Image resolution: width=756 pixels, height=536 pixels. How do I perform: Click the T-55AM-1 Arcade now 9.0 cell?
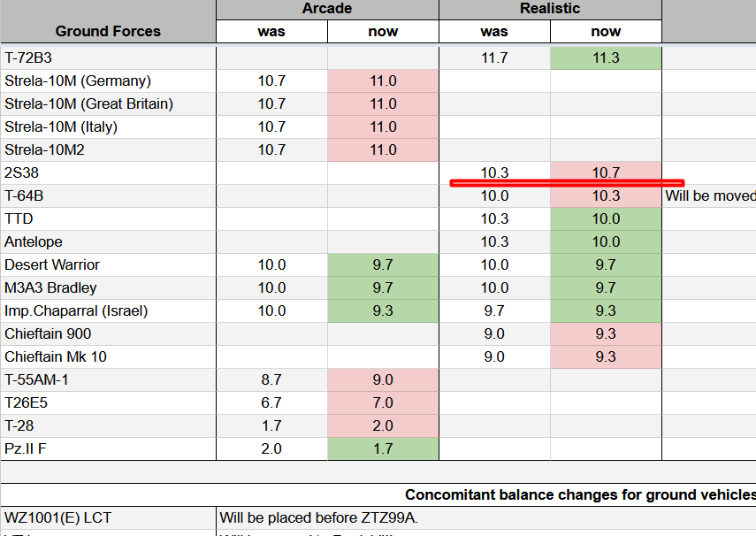point(383,379)
